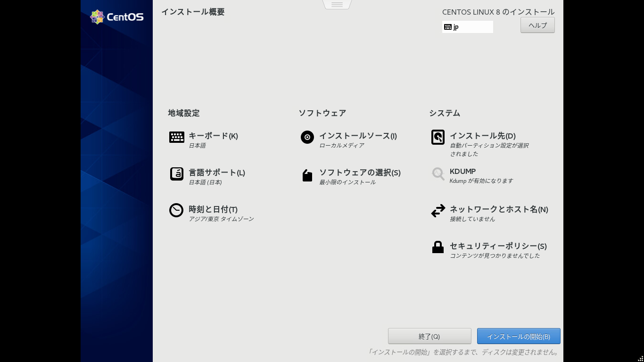Click the 地域設定 section heading
The width and height of the screenshot is (644, 362).
[x=184, y=113]
